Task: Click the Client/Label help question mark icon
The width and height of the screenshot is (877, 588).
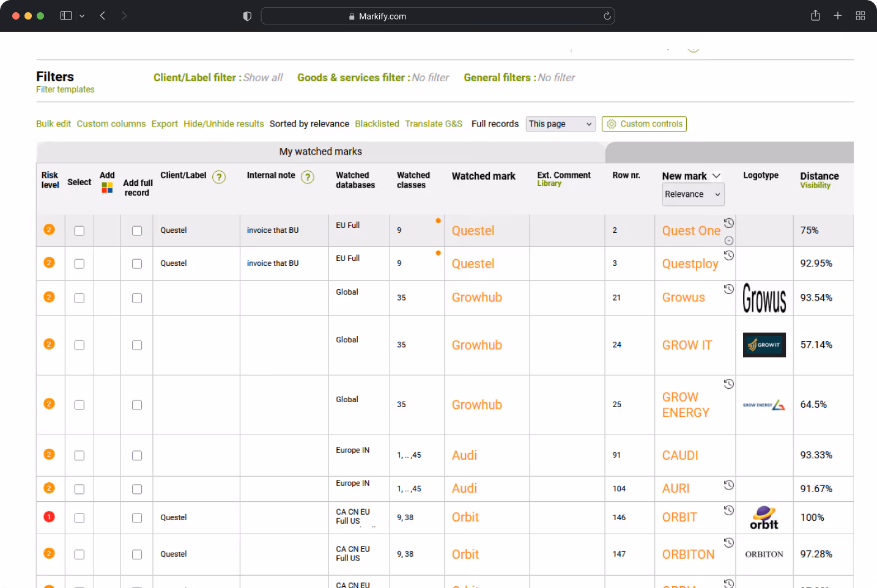Action: pyautogui.click(x=219, y=177)
